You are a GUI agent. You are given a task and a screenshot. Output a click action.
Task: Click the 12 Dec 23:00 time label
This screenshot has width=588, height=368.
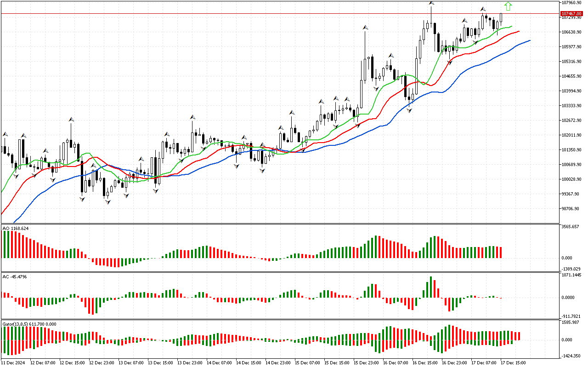pyautogui.click(x=101, y=363)
